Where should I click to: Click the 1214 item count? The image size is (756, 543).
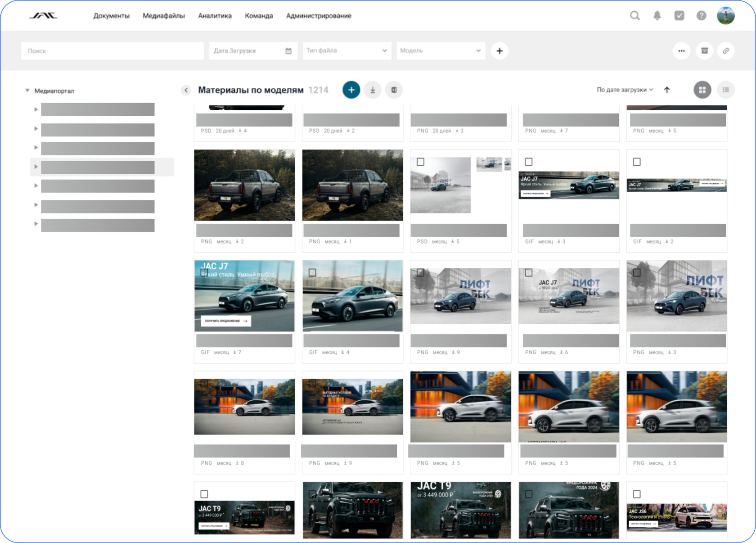(x=318, y=90)
